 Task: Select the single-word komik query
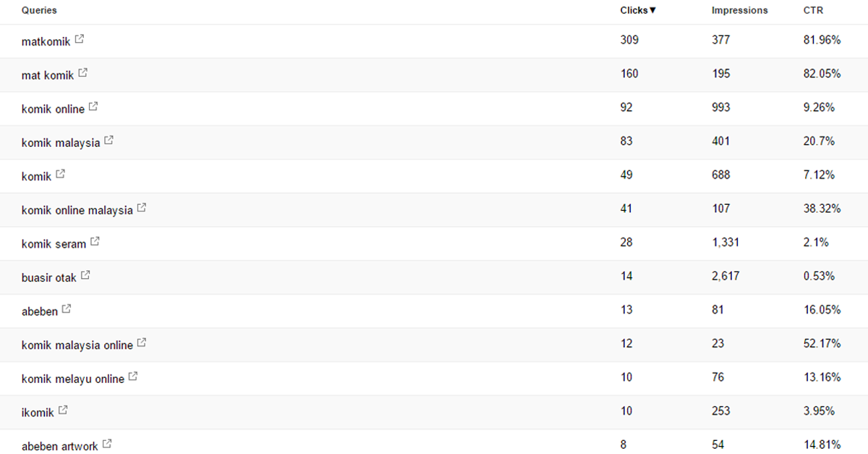pos(37,177)
